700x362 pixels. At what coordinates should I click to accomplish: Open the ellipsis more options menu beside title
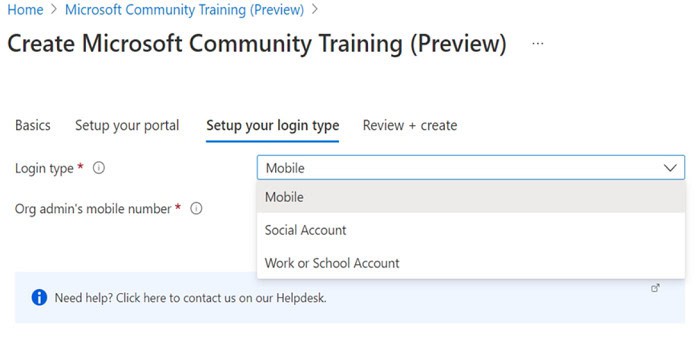pos(538,44)
